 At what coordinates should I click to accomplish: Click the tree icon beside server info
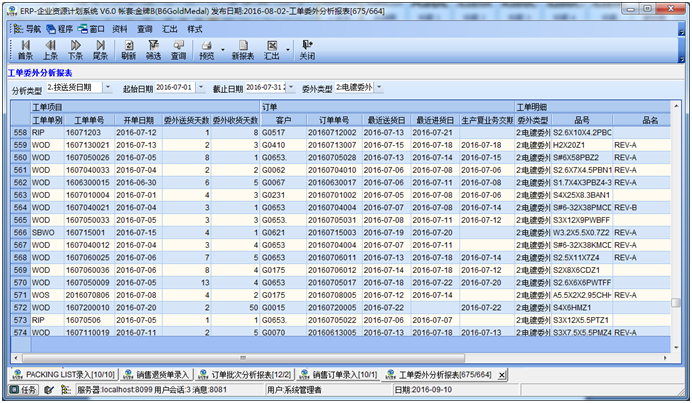[65, 390]
